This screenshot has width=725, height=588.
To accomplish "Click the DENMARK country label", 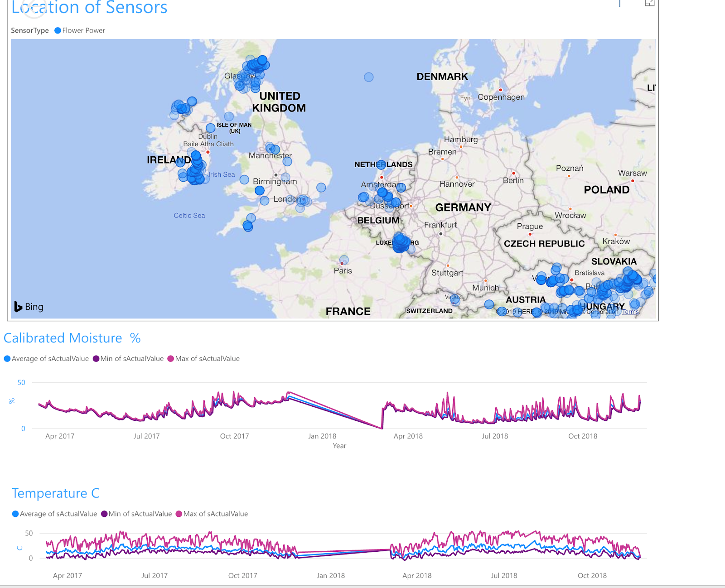I will [442, 77].
